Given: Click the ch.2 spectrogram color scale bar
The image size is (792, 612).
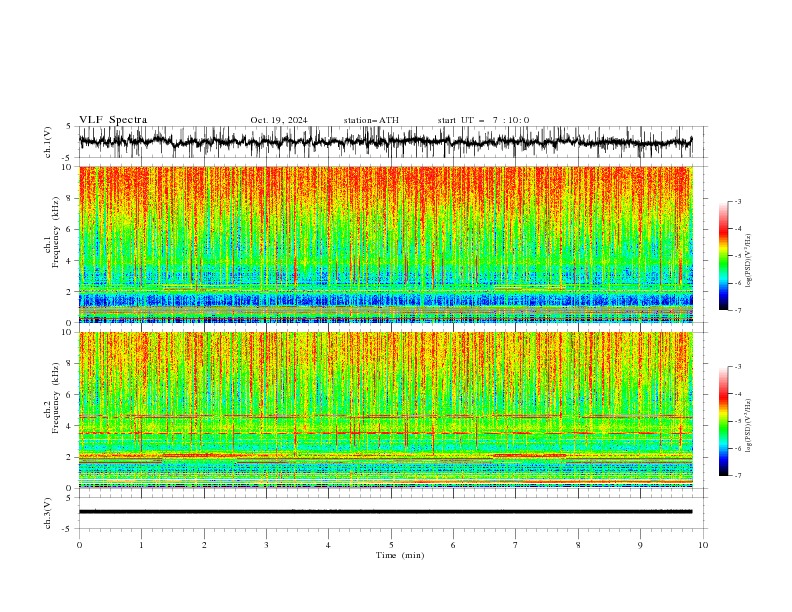Looking at the screenshot, I should click(723, 421).
